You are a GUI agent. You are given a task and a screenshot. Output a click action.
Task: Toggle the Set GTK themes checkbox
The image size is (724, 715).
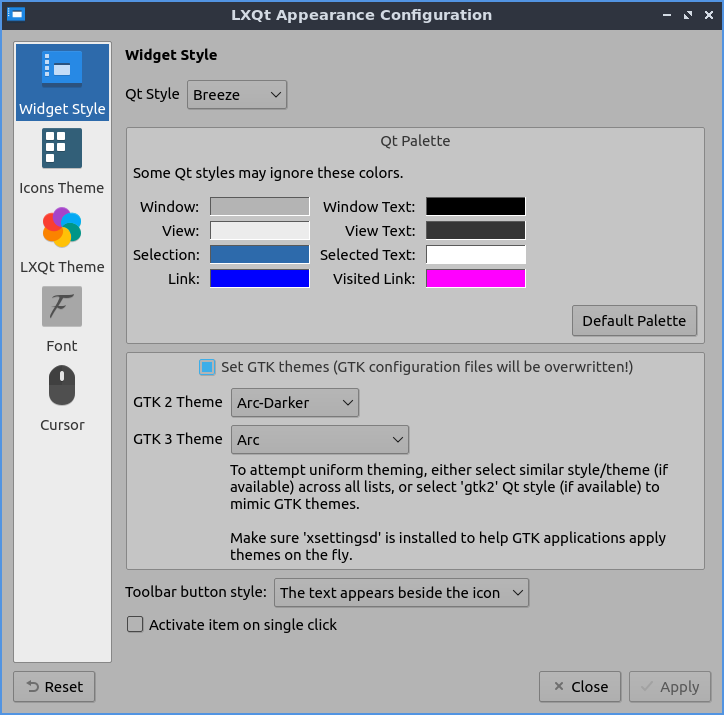207,367
